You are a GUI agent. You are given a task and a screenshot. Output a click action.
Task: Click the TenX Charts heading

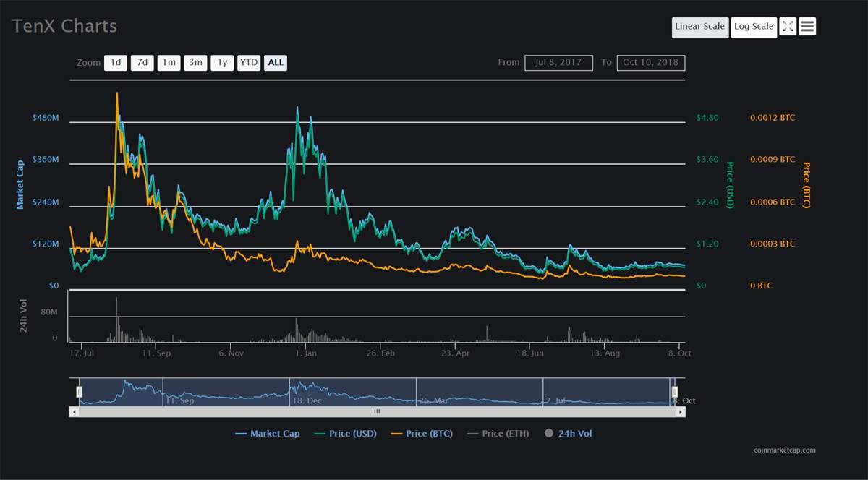pyautogui.click(x=64, y=26)
